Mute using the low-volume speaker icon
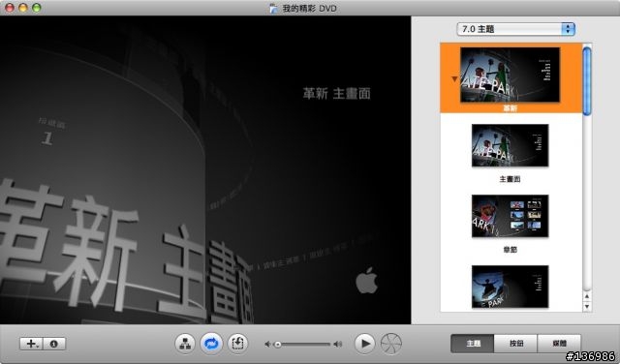This screenshot has width=620, height=364. [267, 345]
